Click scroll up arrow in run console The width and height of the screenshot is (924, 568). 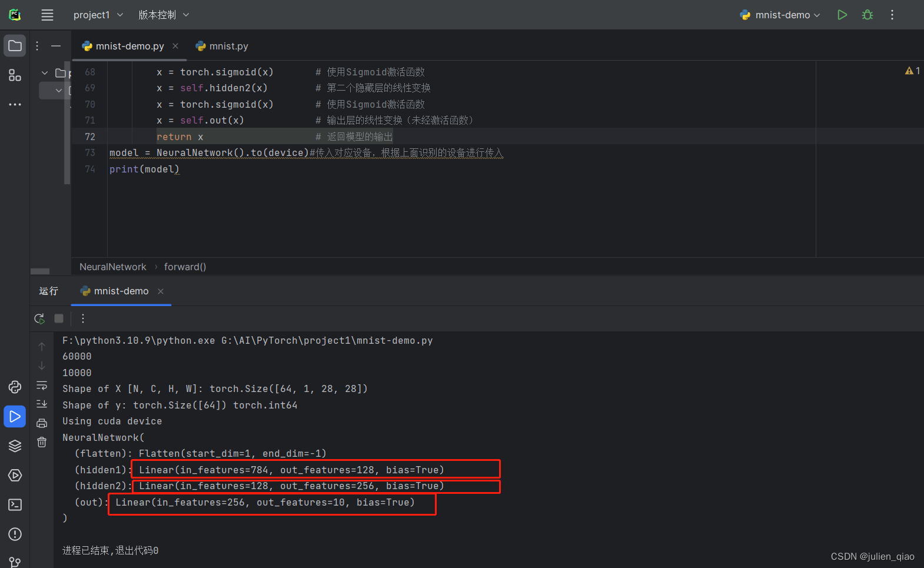(x=42, y=346)
